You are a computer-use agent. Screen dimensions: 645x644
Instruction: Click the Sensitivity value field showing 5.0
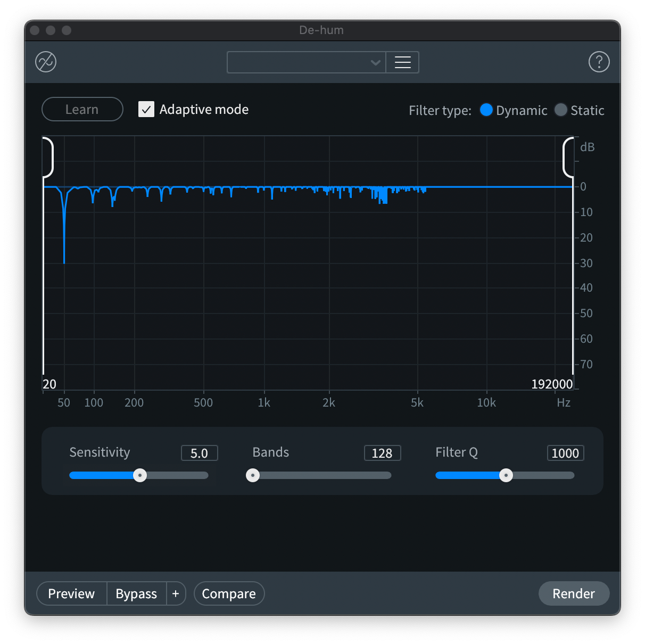click(x=200, y=453)
